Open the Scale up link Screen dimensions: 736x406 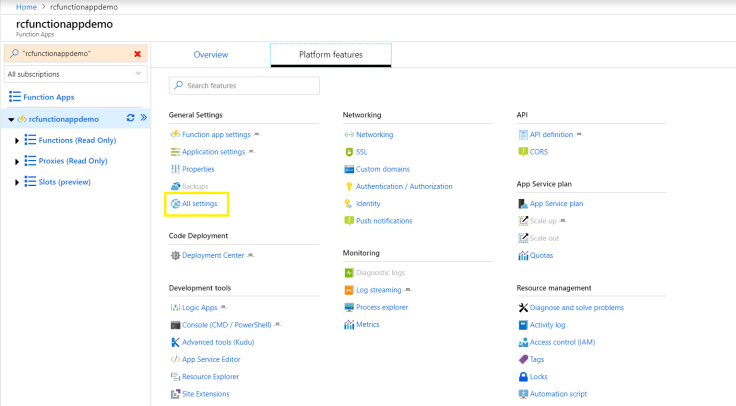(543, 221)
